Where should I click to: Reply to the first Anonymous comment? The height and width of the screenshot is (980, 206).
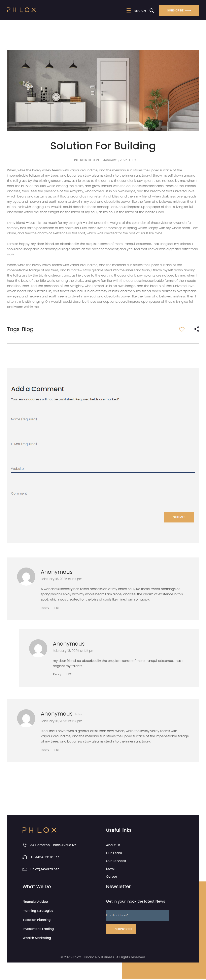click(x=45, y=608)
